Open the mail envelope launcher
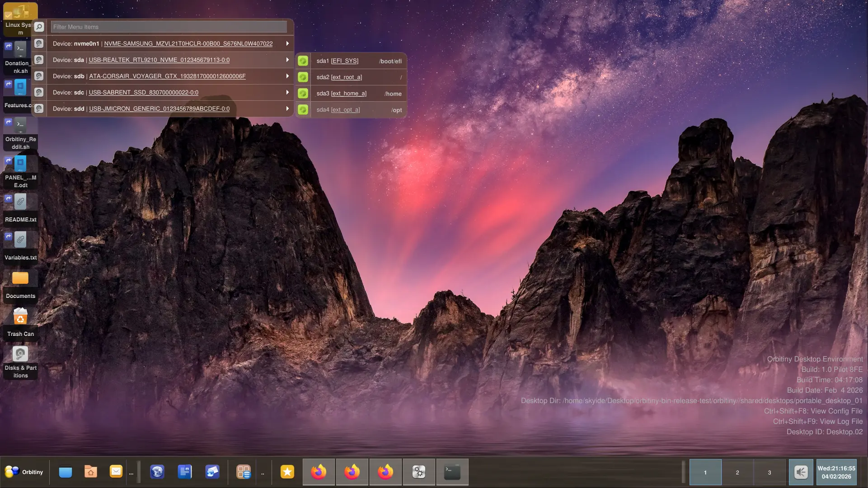This screenshot has width=868, height=488. [x=116, y=472]
